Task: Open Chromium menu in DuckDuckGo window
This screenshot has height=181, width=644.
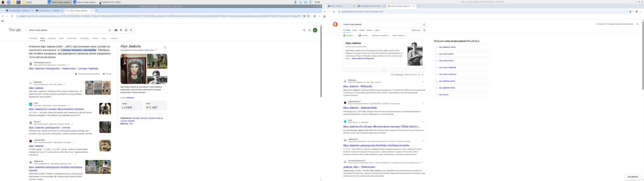Action: pyautogui.click(x=641, y=11)
